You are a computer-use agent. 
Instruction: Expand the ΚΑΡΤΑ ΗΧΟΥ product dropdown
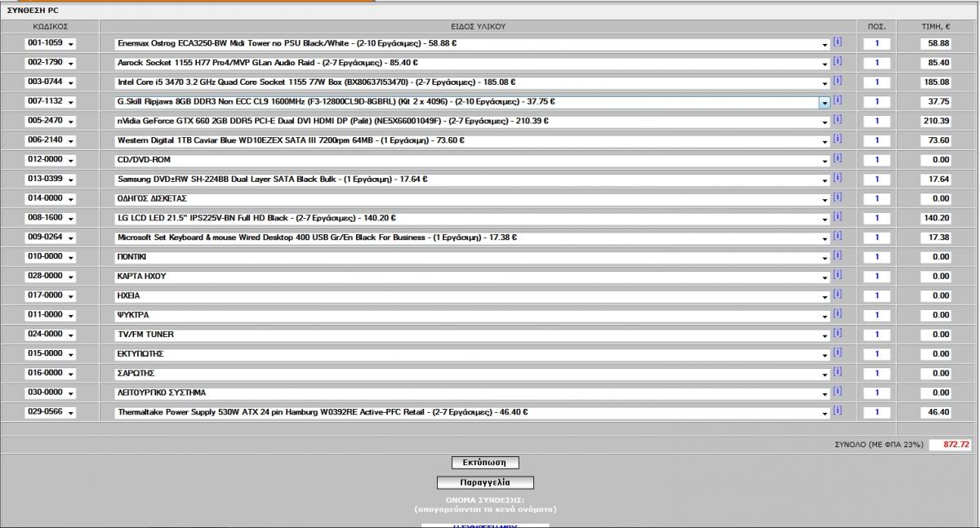click(472, 276)
